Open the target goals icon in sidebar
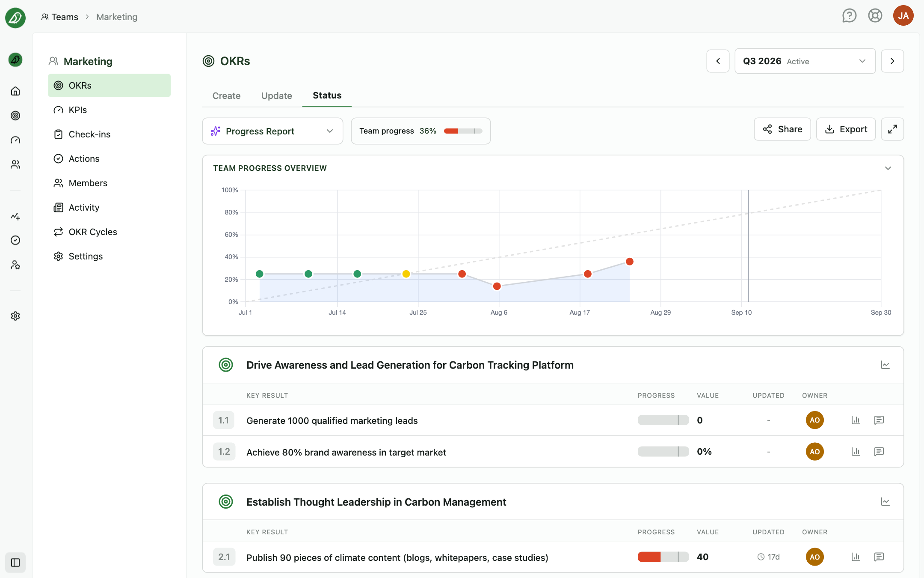 click(15, 116)
